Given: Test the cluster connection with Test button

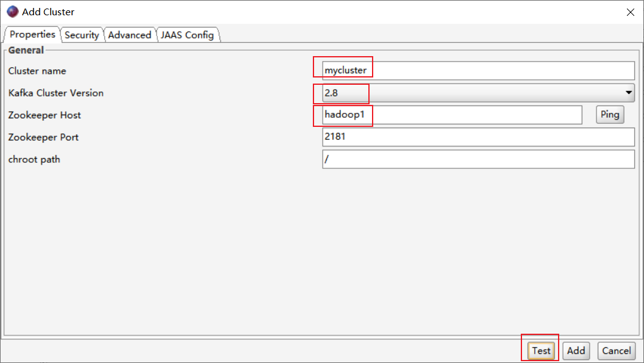Looking at the screenshot, I should point(541,351).
